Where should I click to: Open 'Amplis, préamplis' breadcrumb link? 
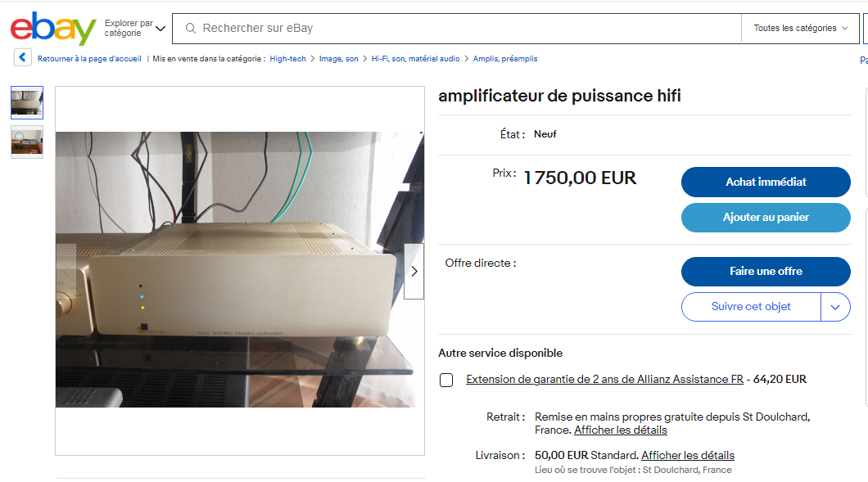505,59
